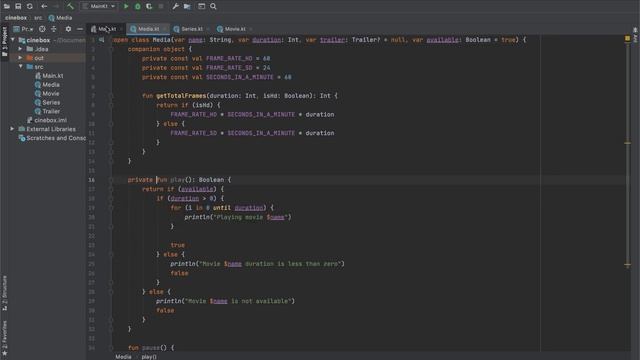Screen dimensions: 640x360
Task: Open settings with the wrench icon
Action: pos(175,6)
